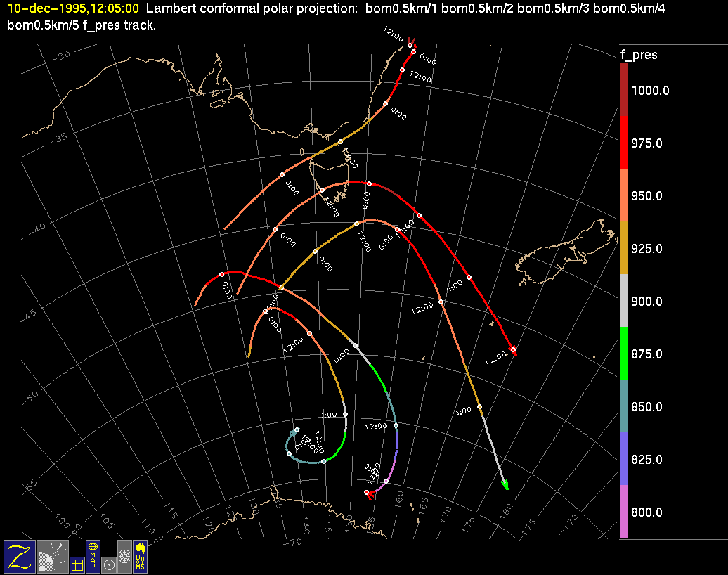Click the New Zealand coastline outline
The width and height of the screenshot is (728, 575).
click(562, 253)
